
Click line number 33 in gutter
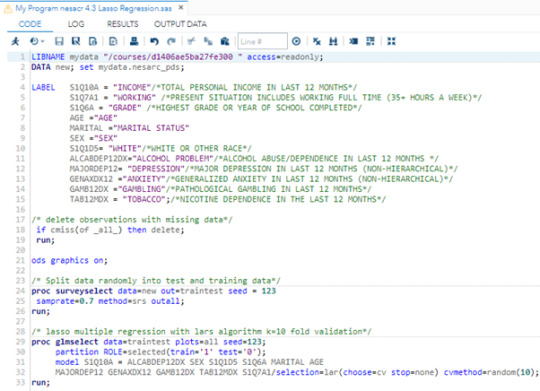coord(20,382)
